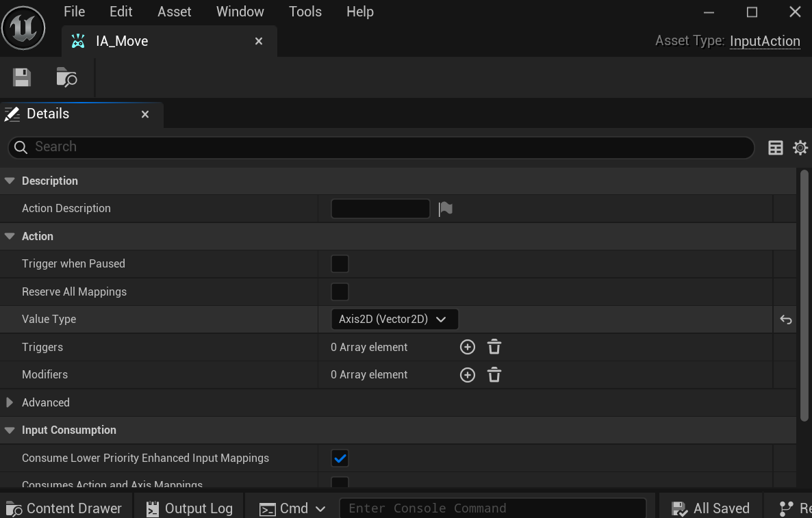Open the Edit menu
The width and height of the screenshot is (812, 518).
pyautogui.click(x=120, y=12)
